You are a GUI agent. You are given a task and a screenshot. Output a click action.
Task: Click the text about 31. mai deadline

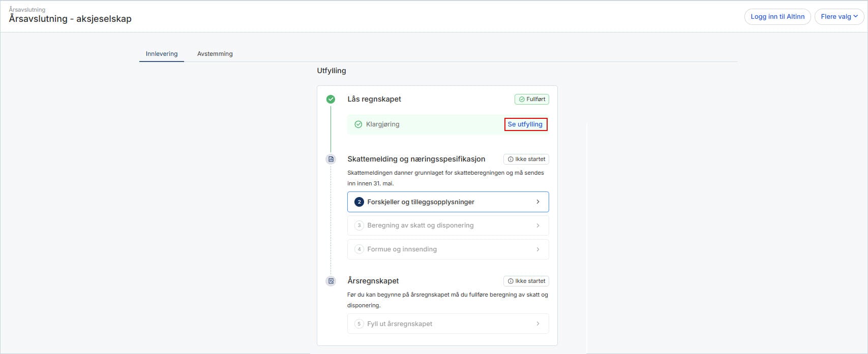445,178
